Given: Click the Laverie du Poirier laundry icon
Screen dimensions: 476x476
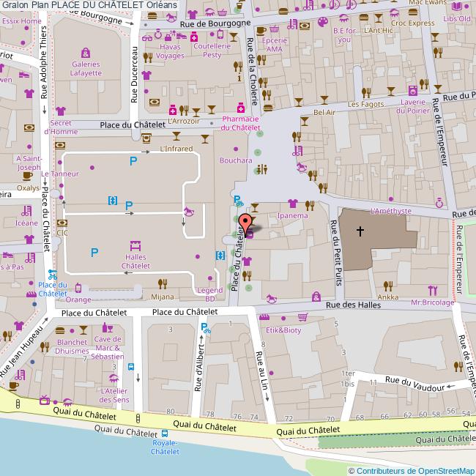Looking at the screenshot, I should click(x=414, y=90).
